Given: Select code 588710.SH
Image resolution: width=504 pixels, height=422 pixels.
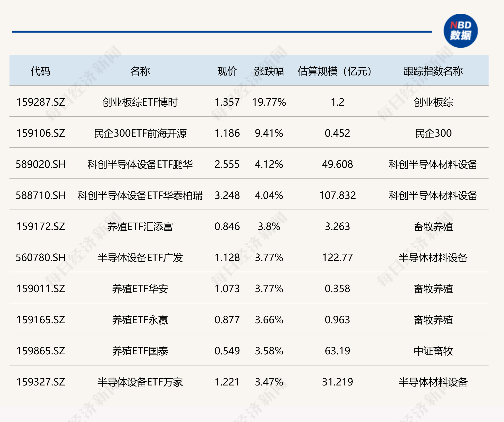Looking at the screenshot, I should click(x=41, y=195).
